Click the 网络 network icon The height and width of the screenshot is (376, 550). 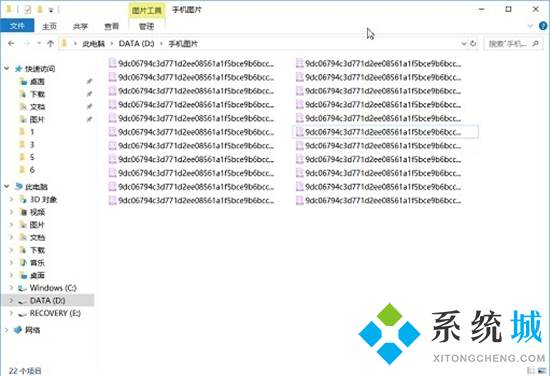(18, 330)
